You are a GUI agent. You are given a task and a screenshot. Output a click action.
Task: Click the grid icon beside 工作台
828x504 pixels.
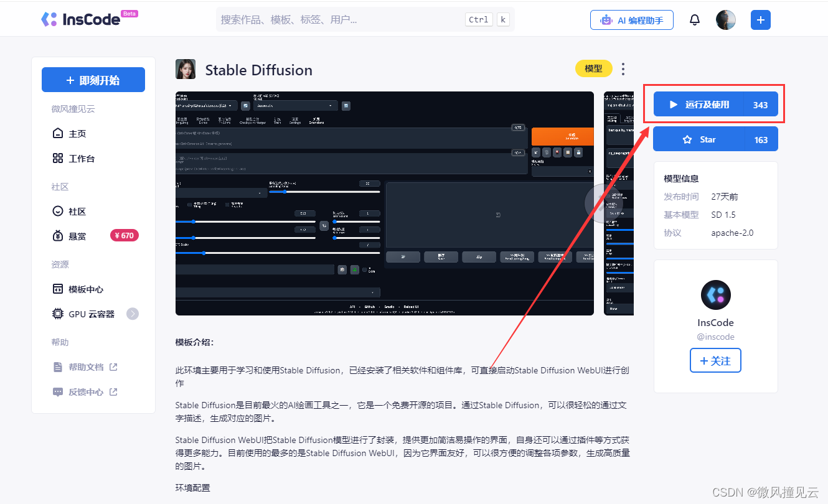point(58,159)
